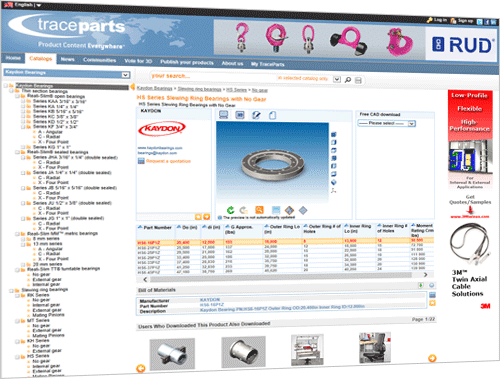
Task: Open the Please select CAD format dropdown
Action: (412, 124)
